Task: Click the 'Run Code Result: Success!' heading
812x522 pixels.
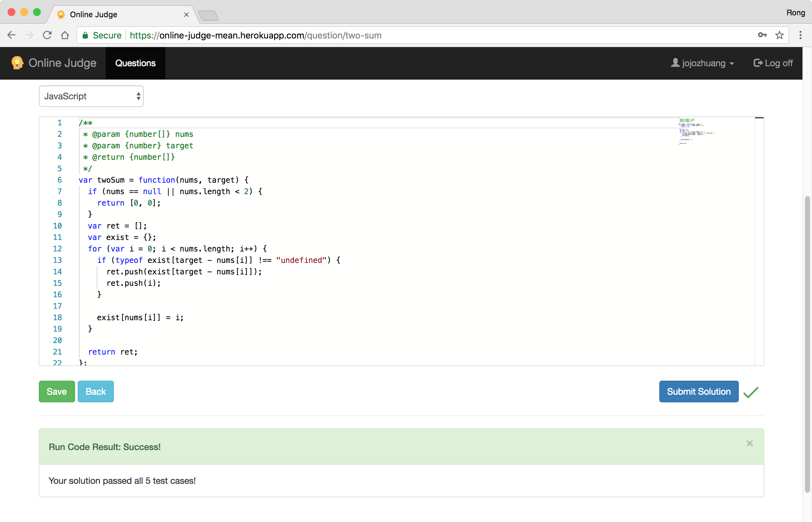Action: [105, 447]
